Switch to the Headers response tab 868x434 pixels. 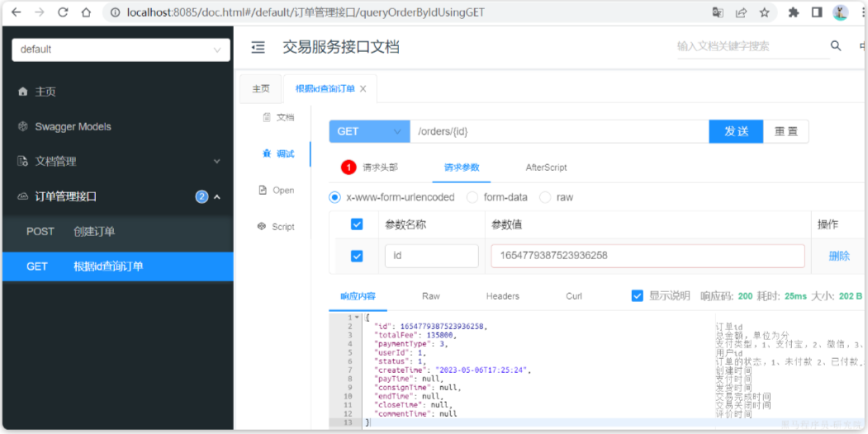(x=503, y=295)
